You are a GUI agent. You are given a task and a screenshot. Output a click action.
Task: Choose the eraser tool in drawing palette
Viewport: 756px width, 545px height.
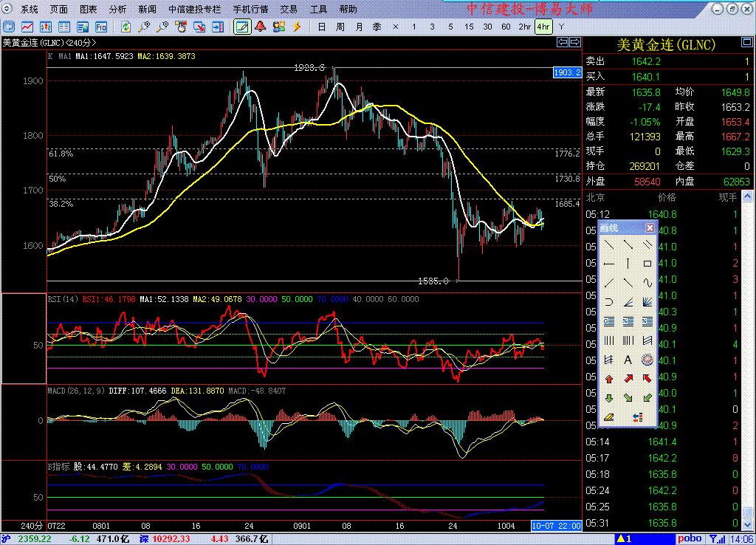[608, 417]
